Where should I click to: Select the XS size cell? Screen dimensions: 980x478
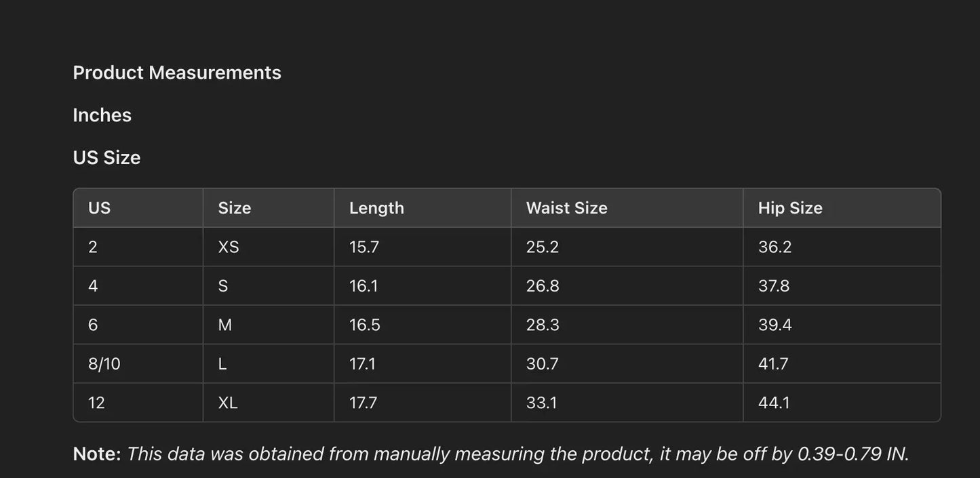coord(229,247)
